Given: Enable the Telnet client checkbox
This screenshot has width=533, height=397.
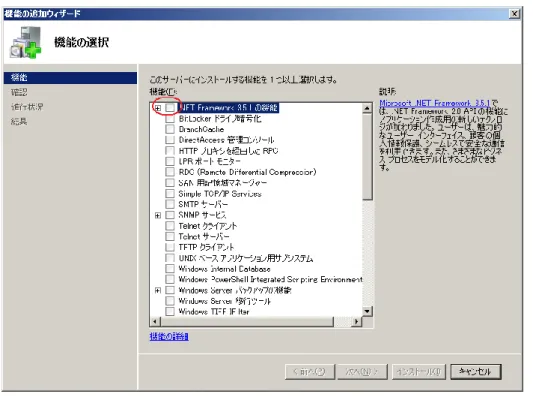Looking at the screenshot, I should (170, 226).
